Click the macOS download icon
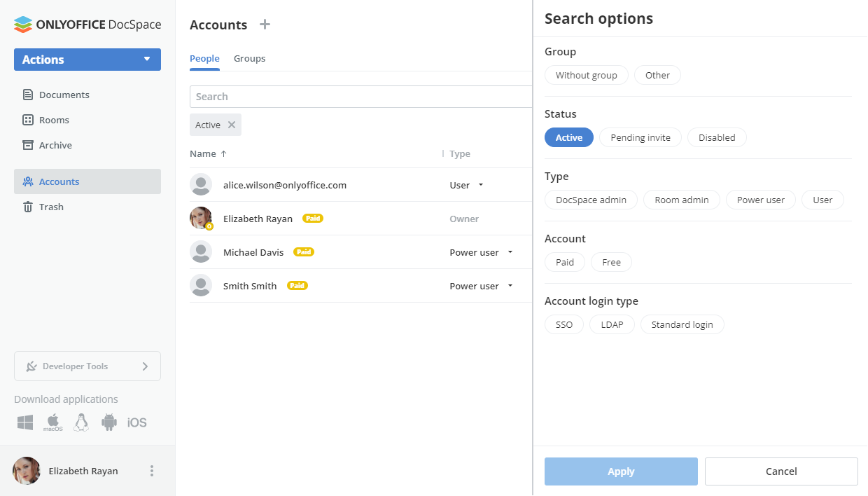 point(53,422)
